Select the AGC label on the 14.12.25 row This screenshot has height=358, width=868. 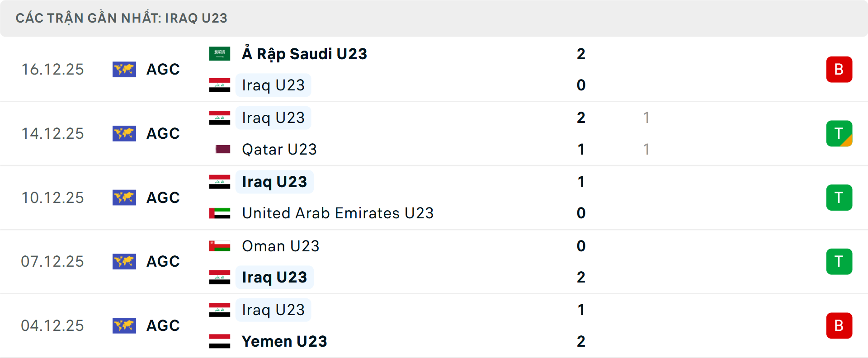point(163,133)
